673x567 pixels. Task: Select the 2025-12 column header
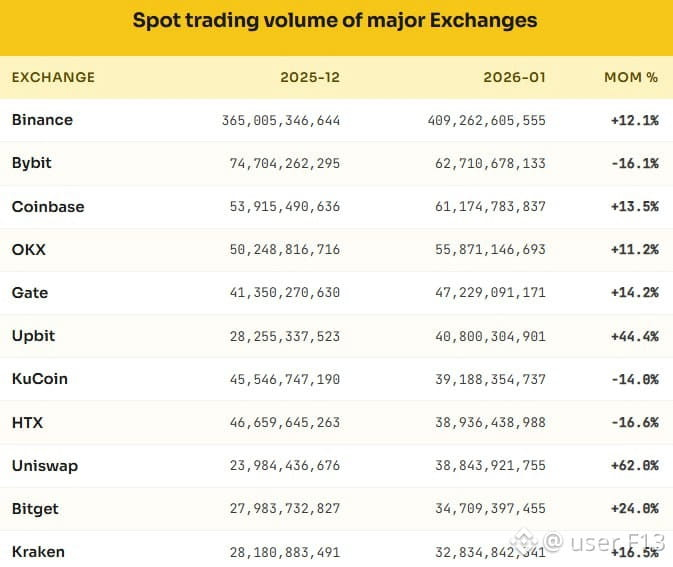pyautogui.click(x=310, y=77)
